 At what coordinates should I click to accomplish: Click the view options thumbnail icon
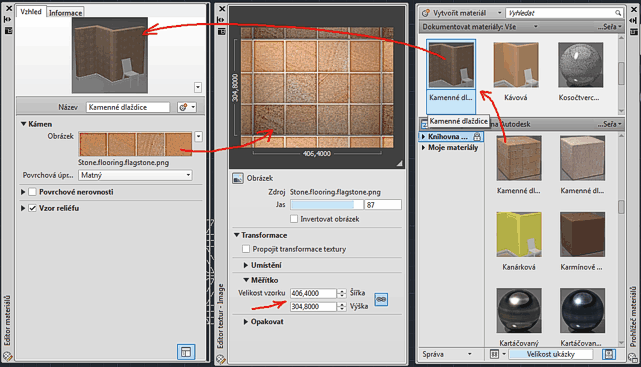(x=494, y=354)
